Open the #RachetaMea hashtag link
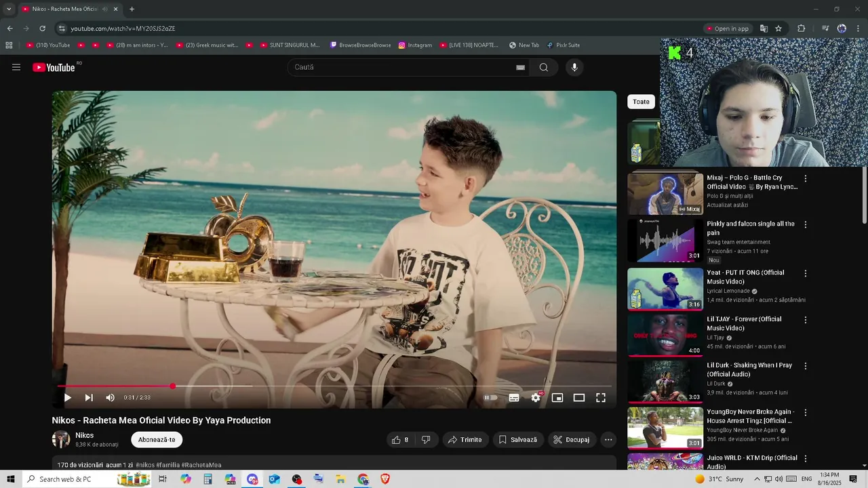Viewport: 868px width, 488px height. point(201,465)
